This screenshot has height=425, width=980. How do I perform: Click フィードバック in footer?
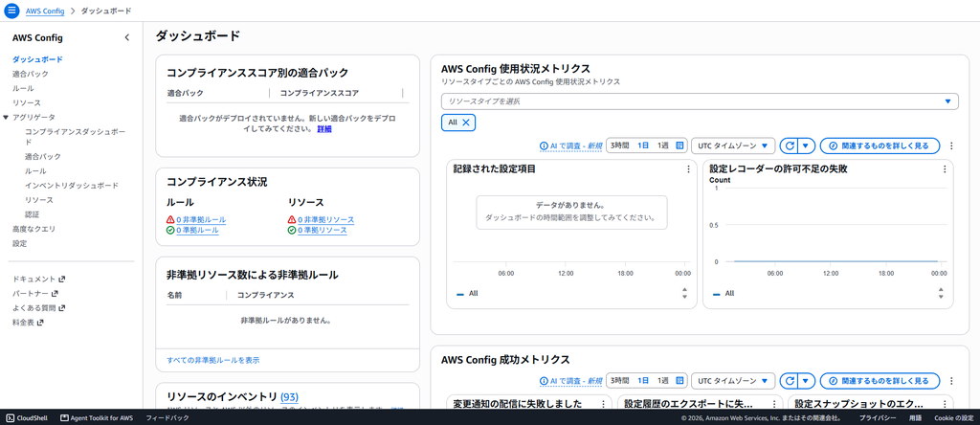point(167,417)
